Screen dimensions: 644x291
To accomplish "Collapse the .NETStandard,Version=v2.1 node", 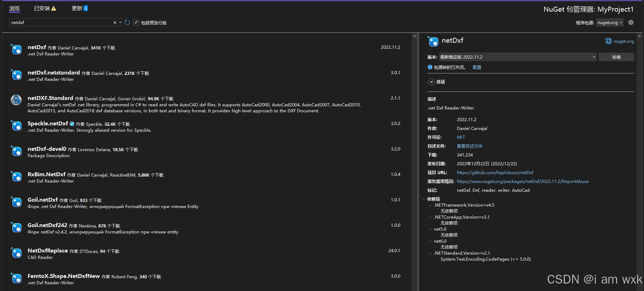I will (430, 253).
